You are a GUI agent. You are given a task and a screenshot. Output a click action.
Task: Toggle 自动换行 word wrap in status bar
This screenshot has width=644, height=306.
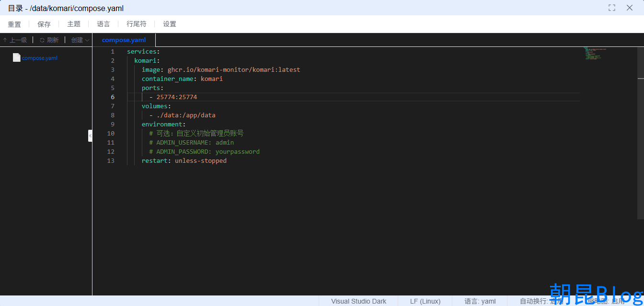(x=541, y=301)
